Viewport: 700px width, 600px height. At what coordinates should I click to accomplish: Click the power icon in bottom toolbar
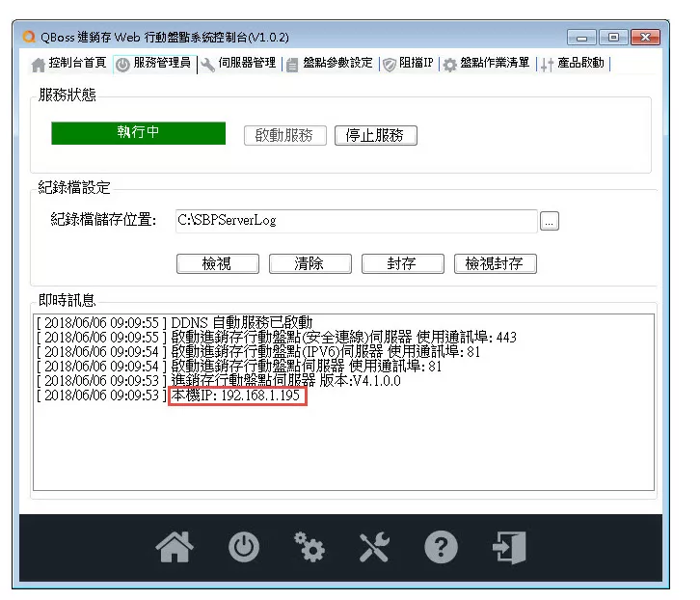(x=243, y=548)
